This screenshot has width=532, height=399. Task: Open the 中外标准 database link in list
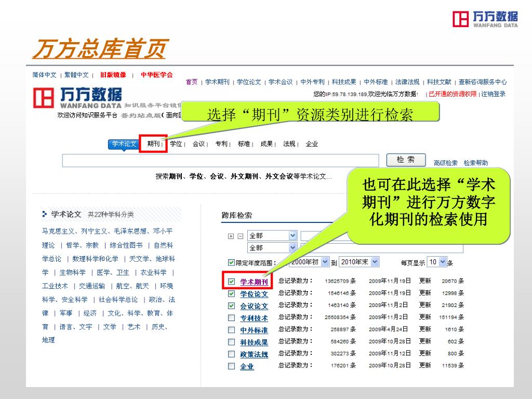[x=254, y=330]
